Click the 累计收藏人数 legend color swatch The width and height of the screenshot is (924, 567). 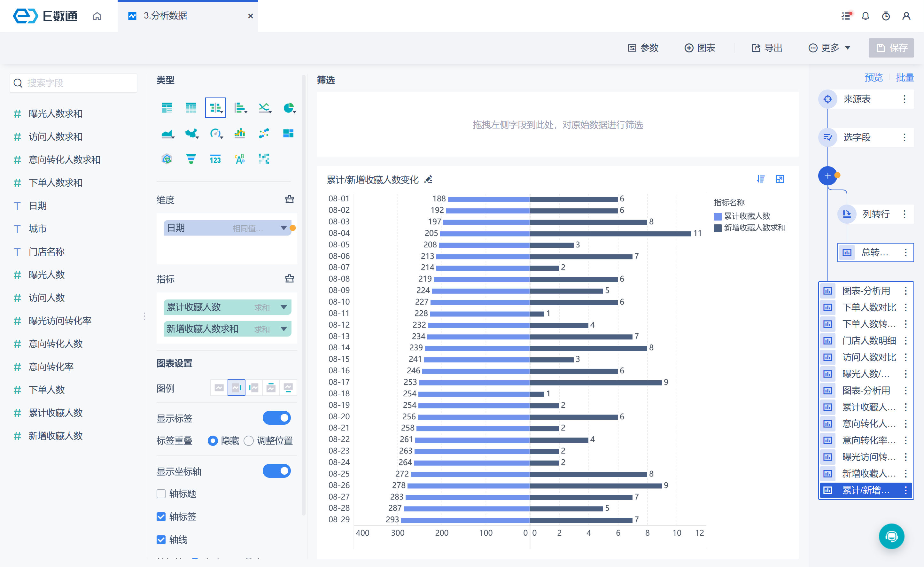[718, 216]
